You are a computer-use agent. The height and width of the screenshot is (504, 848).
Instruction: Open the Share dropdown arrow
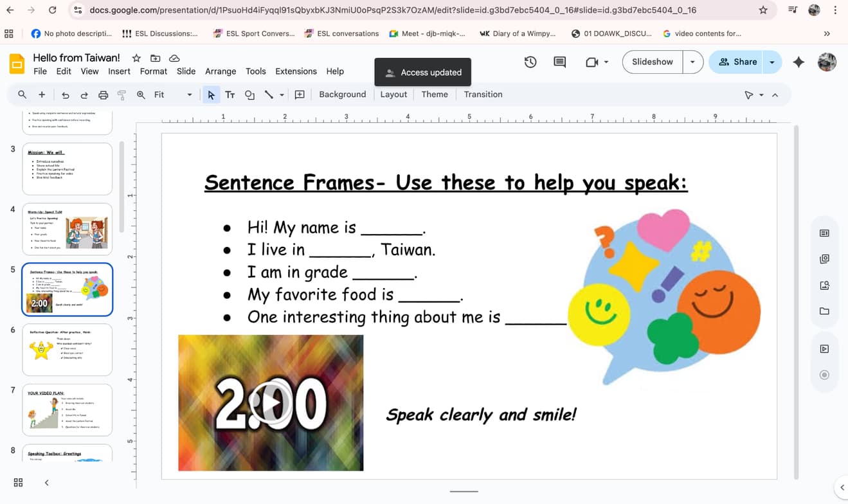[x=771, y=62]
